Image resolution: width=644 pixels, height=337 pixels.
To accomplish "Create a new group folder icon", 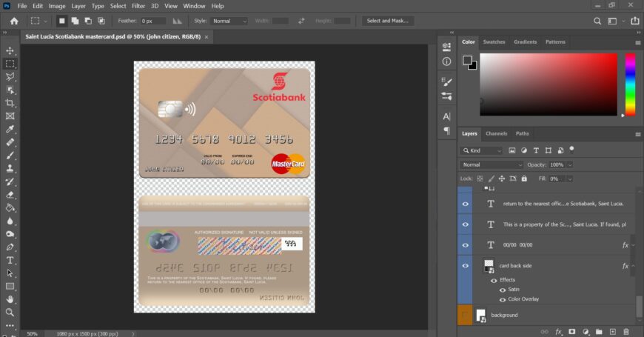I will click(599, 331).
